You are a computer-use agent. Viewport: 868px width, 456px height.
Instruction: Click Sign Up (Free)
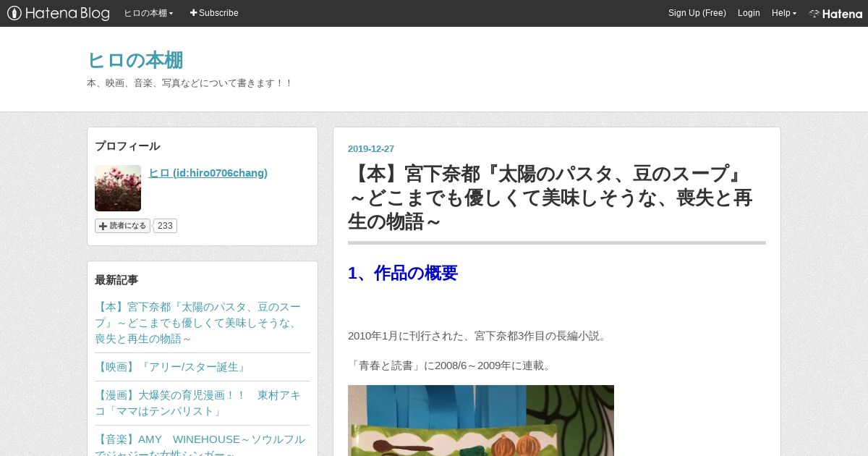(x=697, y=13)
